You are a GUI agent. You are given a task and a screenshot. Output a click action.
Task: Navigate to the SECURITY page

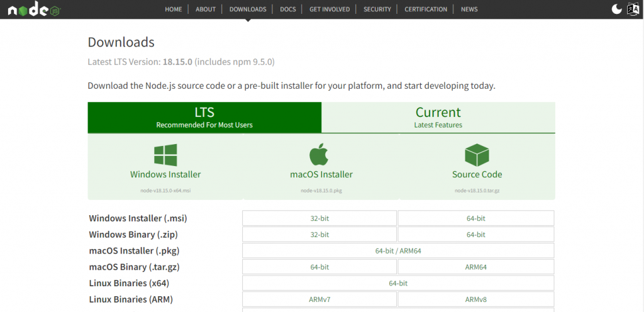pyautogui.click(x=377, y=9)
